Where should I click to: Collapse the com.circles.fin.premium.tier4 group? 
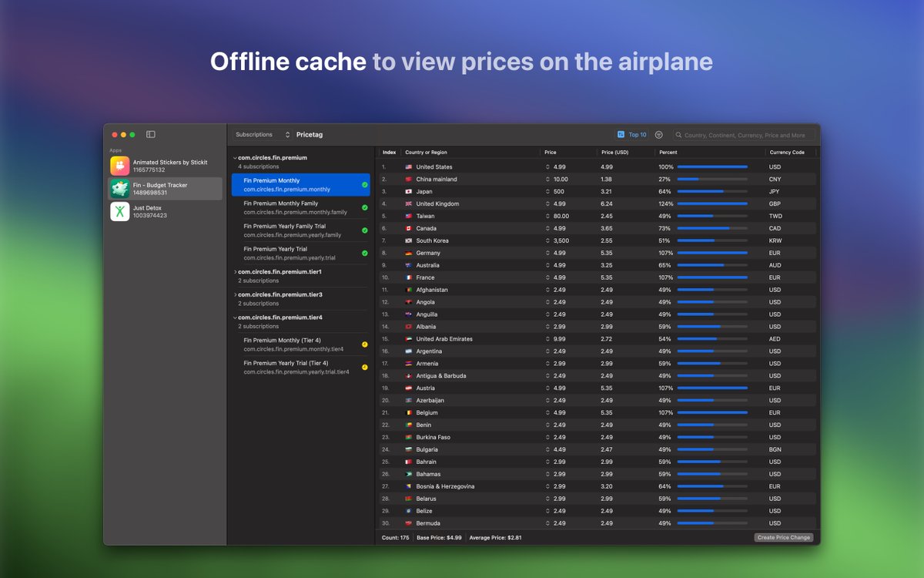point(235,318)
